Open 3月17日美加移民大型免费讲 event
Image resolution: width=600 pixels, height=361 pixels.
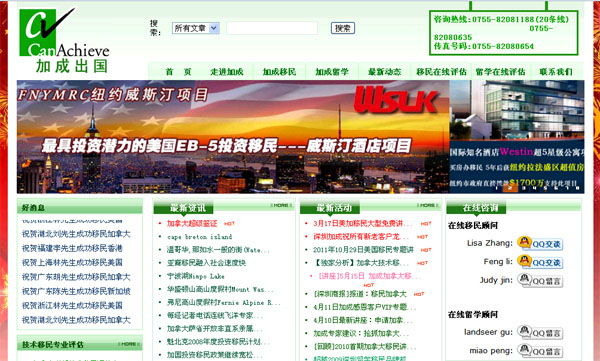coord(362,224)
